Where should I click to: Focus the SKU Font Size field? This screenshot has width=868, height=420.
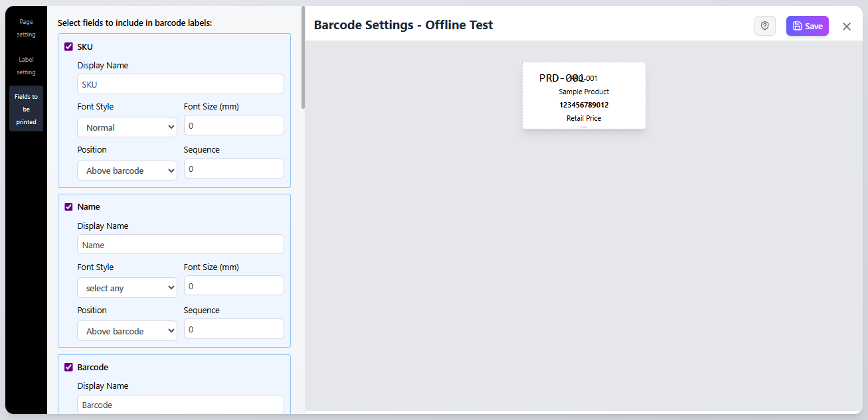[234, 125]
